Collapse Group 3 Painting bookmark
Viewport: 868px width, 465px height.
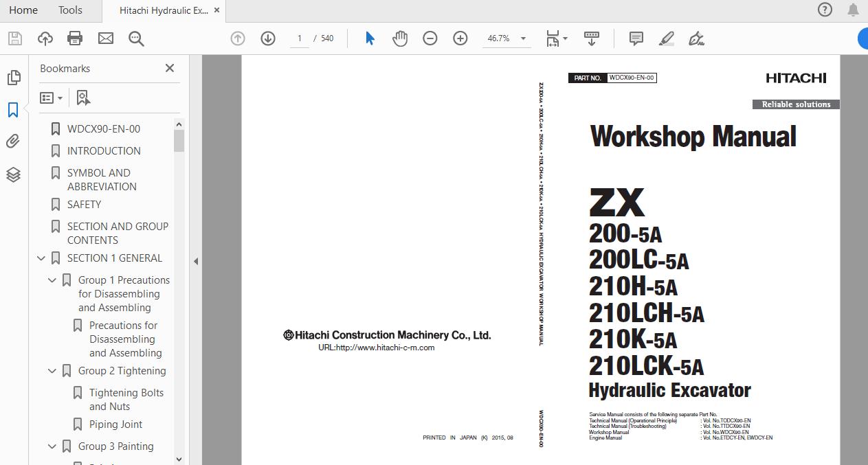(52, 446)
